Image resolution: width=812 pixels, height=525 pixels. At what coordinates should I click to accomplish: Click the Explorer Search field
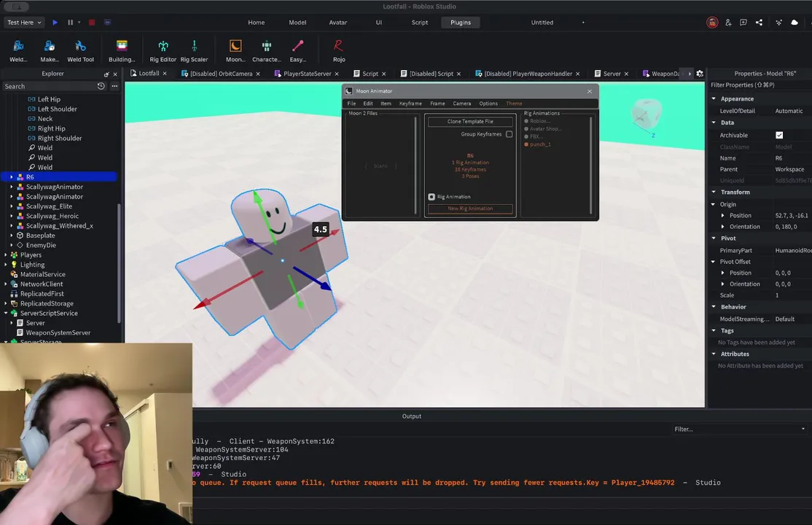[x=49, y=86]
